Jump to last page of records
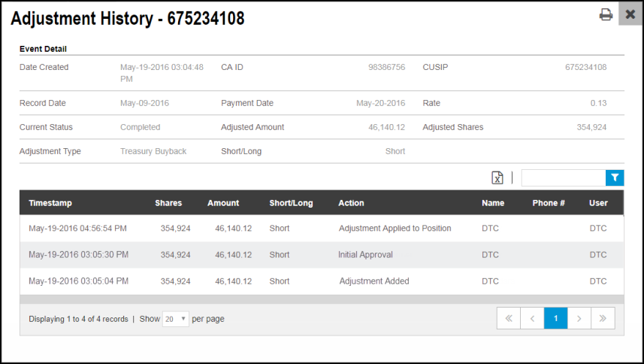 [603, 318]
